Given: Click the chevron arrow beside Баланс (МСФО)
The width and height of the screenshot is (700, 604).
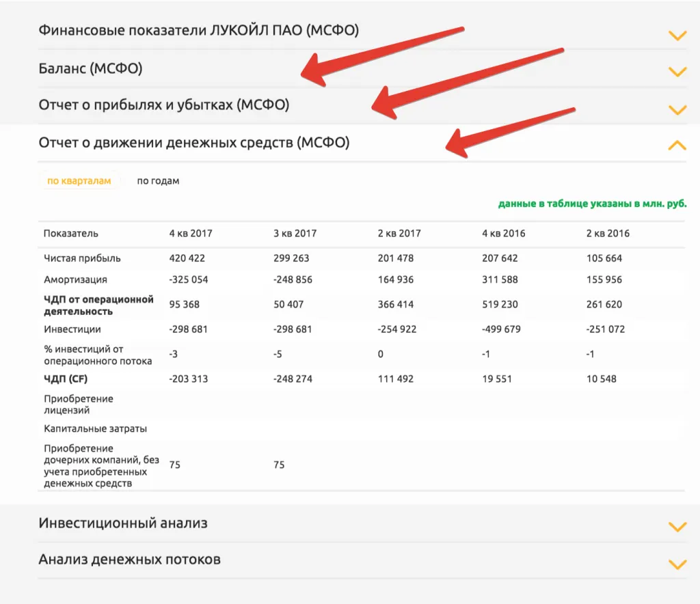Looking at the screenshot, I should point(677,72).
